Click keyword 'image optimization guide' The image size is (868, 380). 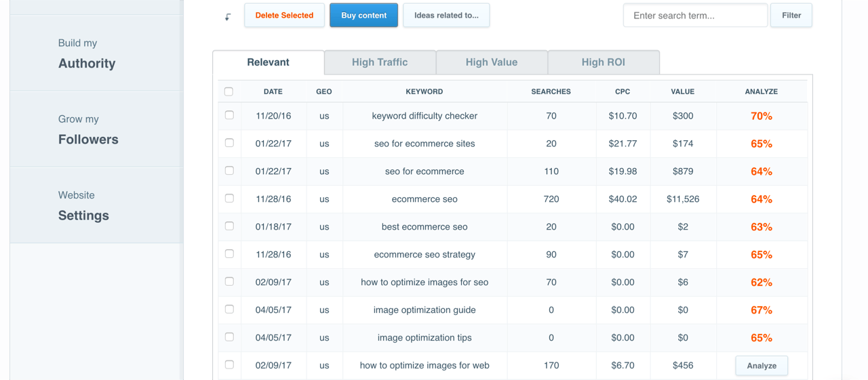tap(425, 310)
